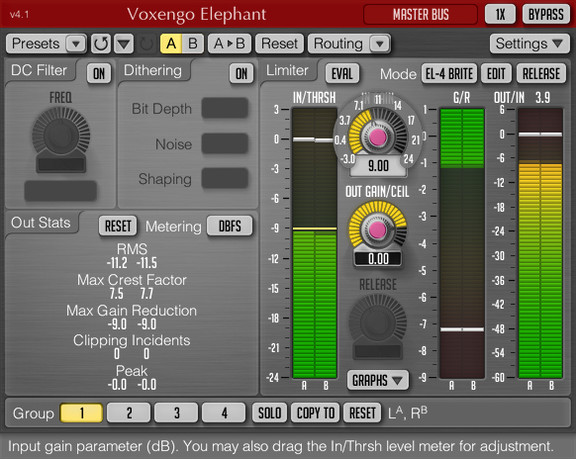
Task: Toggle the RELEASE button beside EDIT
Action: click(541, 74)
